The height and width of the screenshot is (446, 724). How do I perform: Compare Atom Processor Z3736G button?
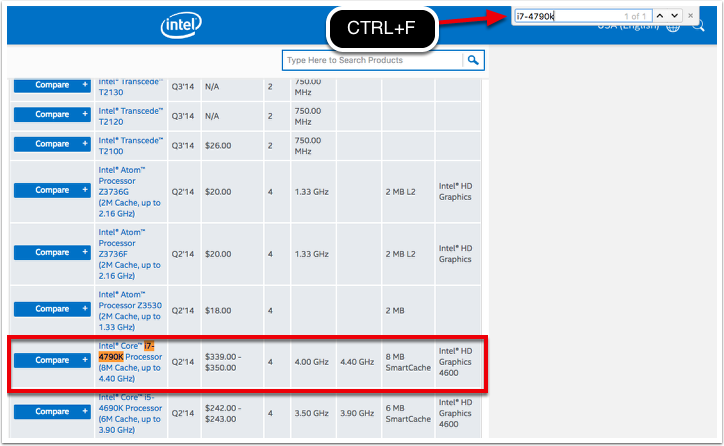tap(52, 190)
